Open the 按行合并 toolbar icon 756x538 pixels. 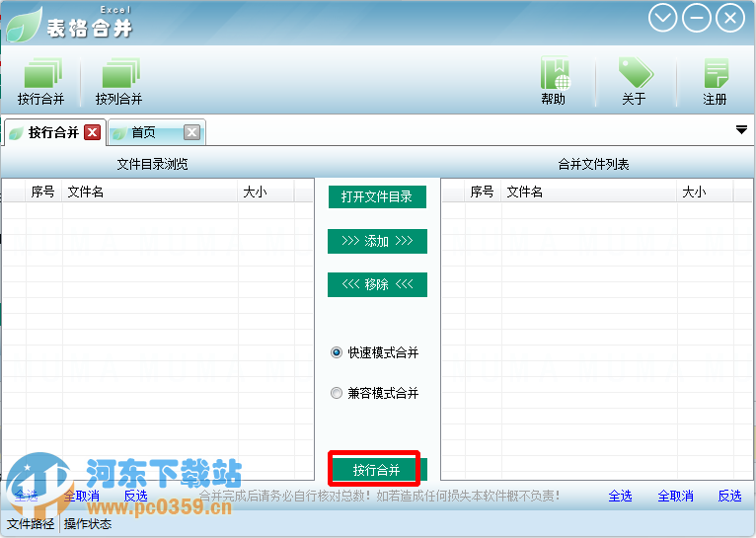click(41, 81)
